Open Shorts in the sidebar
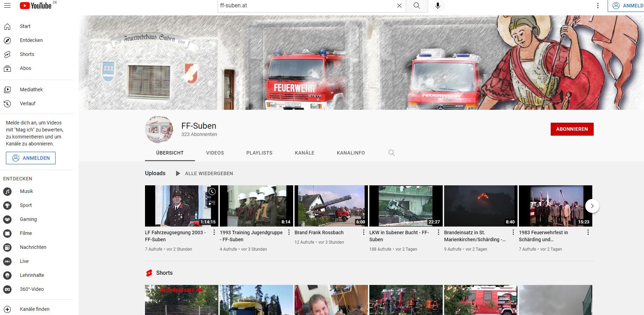Screen dimensions: 644x315 [27, 54]
